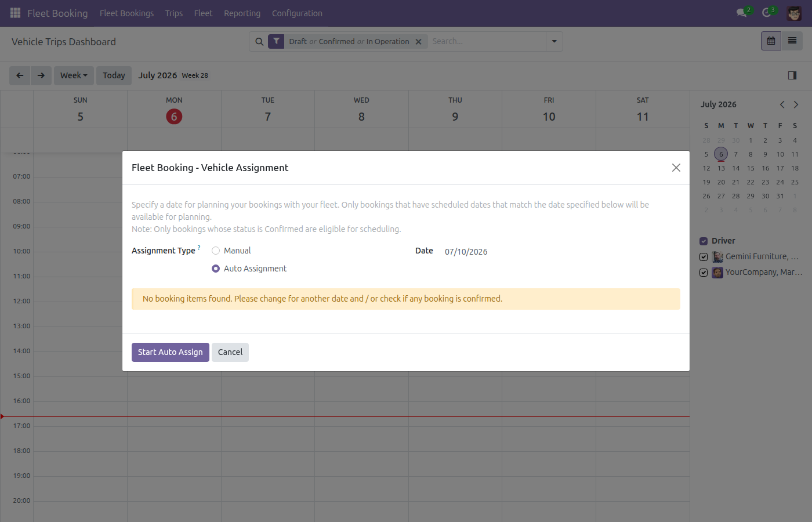This screenshot has height=522, width=812.
Task: Click the filter funnel icon
Action: [x=276, y=41]
